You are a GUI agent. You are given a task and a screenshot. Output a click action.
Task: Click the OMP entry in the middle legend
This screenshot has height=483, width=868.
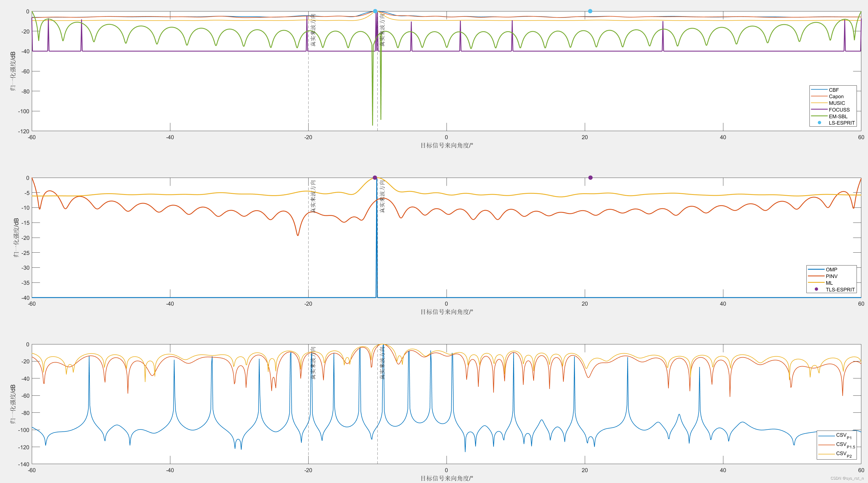click(x=831, y=270)
